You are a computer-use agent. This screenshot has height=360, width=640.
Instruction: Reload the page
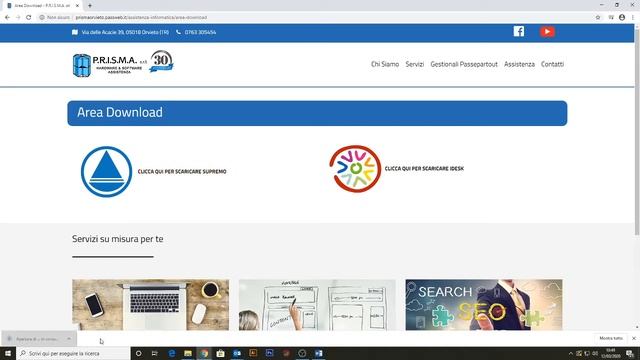click(29, 18)
